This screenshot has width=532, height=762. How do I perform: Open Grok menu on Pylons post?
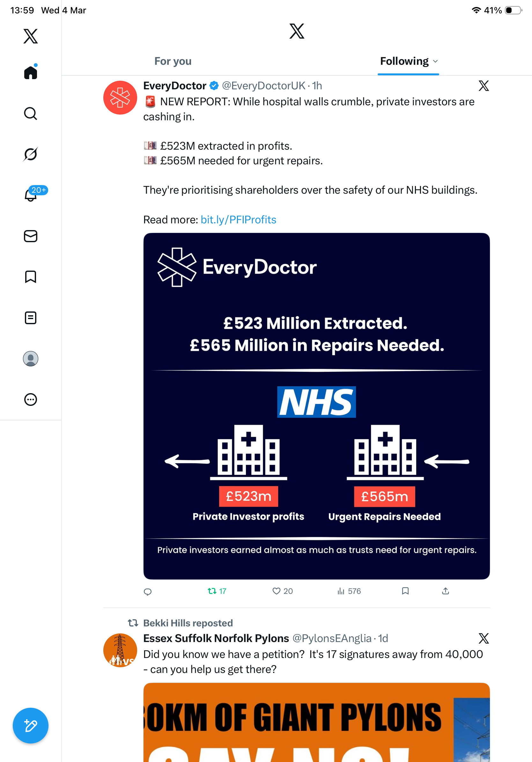click(484, 638)
